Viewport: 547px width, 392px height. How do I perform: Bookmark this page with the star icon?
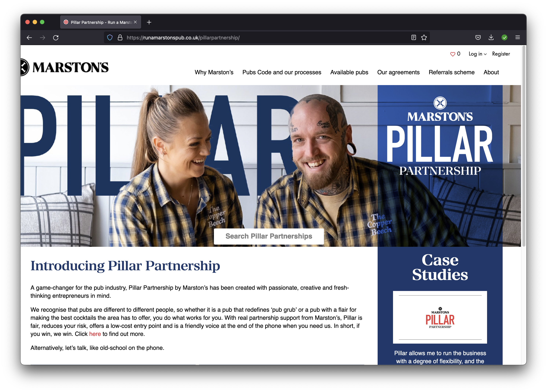[424, 37]
